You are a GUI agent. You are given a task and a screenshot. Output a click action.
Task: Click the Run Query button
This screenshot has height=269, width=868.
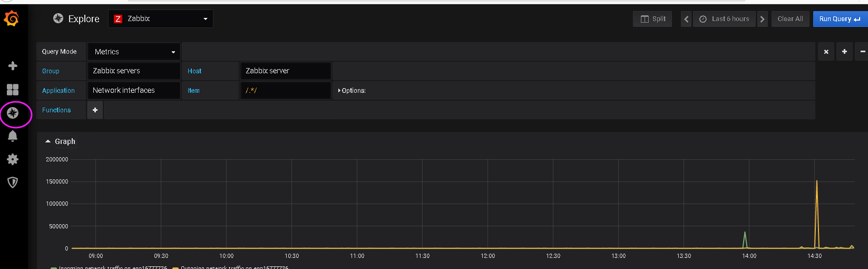[x=840, y=19]
